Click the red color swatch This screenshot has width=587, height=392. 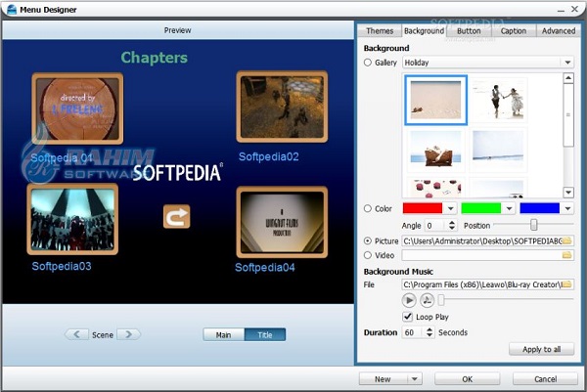[423, 208]
